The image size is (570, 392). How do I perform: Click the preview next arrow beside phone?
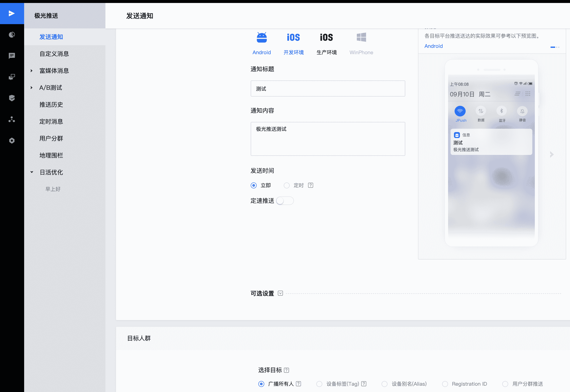coord(552,155)
